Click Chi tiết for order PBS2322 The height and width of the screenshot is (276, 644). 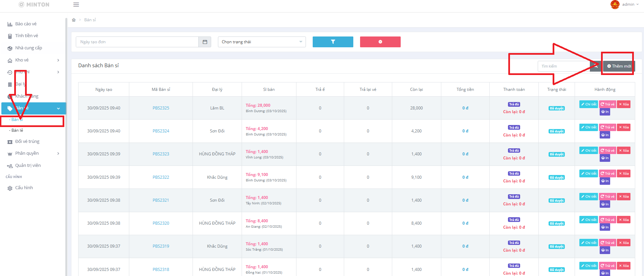click(x=589, y=174)
